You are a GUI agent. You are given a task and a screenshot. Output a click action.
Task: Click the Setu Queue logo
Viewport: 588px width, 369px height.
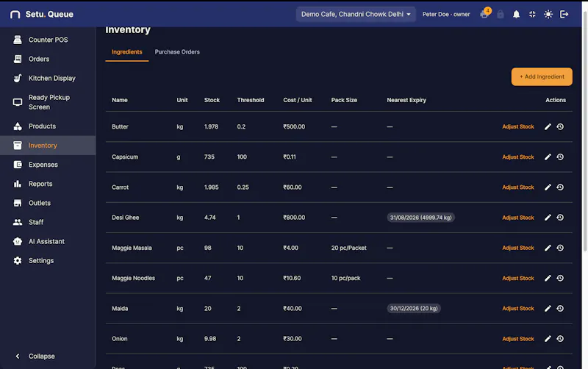42,14
